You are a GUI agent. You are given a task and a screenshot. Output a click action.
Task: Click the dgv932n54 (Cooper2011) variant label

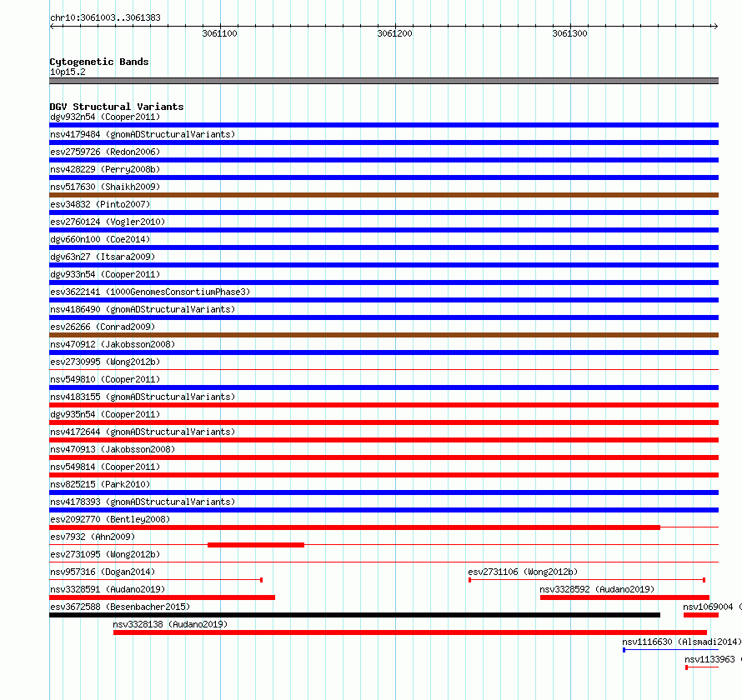click(105, 117)
